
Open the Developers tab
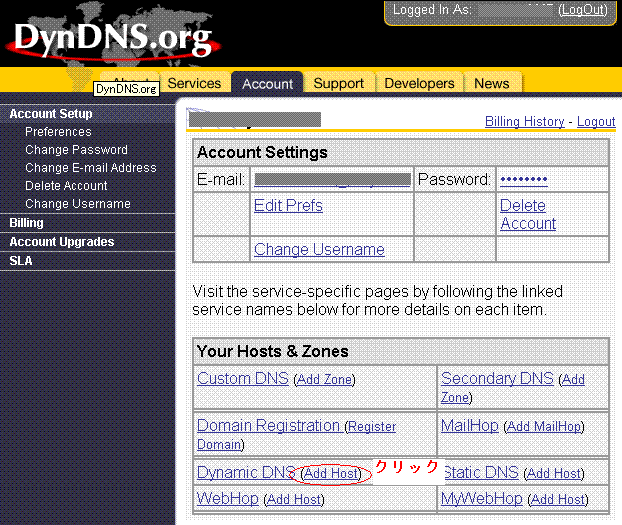coord(419,84)
